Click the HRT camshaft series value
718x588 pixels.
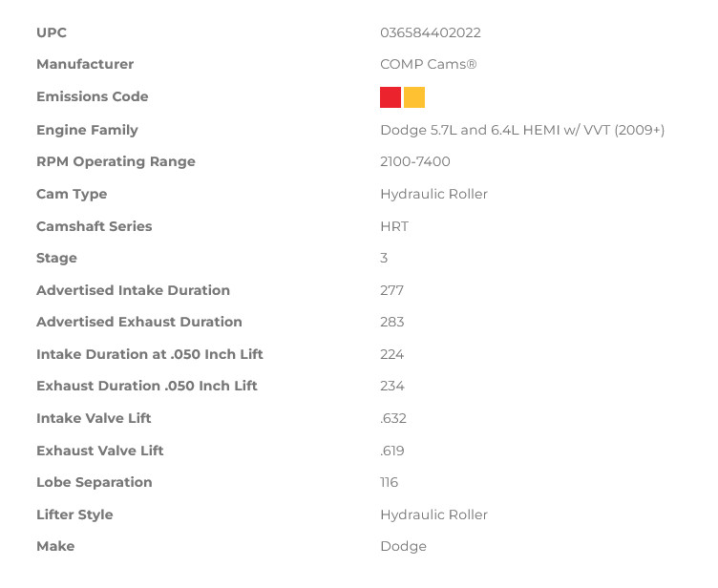394,226
